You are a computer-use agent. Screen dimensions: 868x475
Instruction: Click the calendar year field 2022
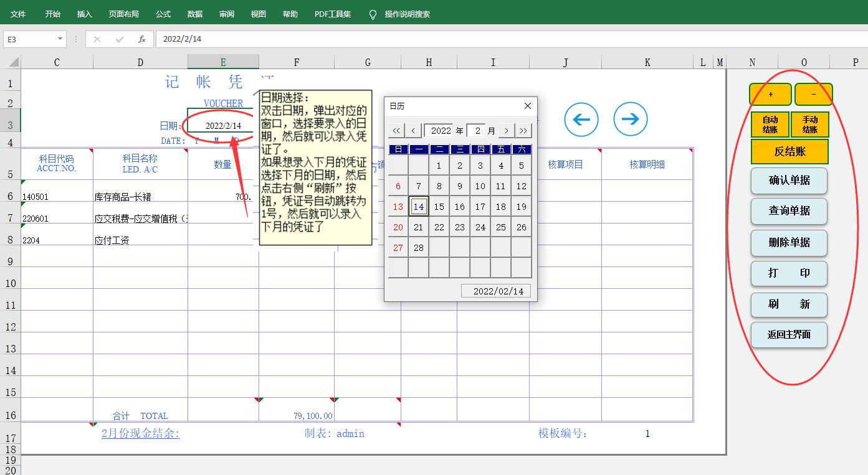click(x=441, y=131)
